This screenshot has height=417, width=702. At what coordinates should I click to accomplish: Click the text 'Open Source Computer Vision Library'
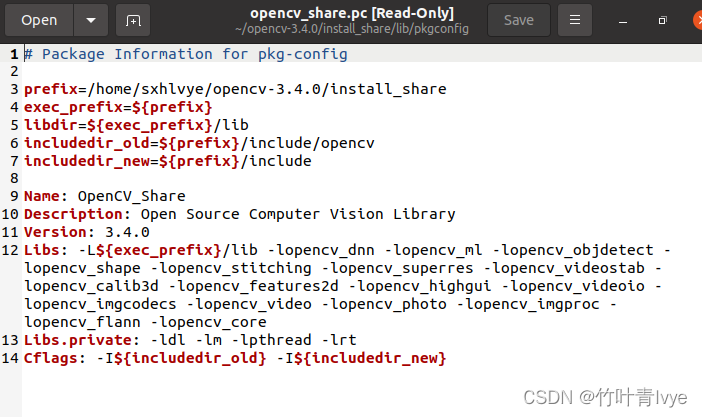click(x=298, y=214)
